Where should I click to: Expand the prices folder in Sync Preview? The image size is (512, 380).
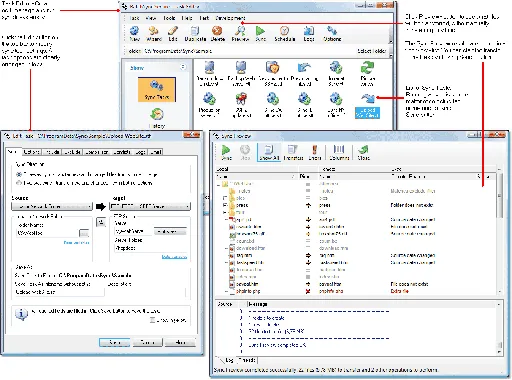(225, 205)
